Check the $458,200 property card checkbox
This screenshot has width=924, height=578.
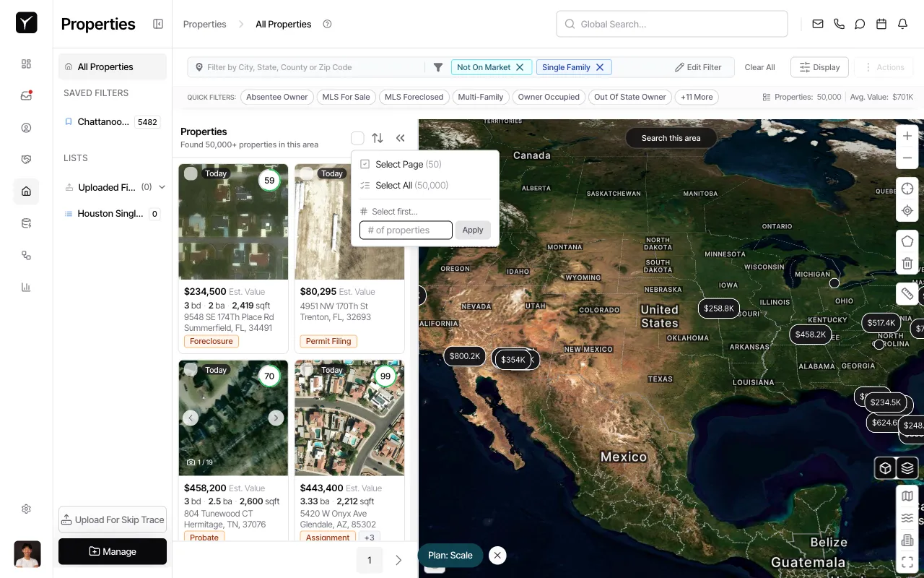pyautogui.click(x=191, y=370)
